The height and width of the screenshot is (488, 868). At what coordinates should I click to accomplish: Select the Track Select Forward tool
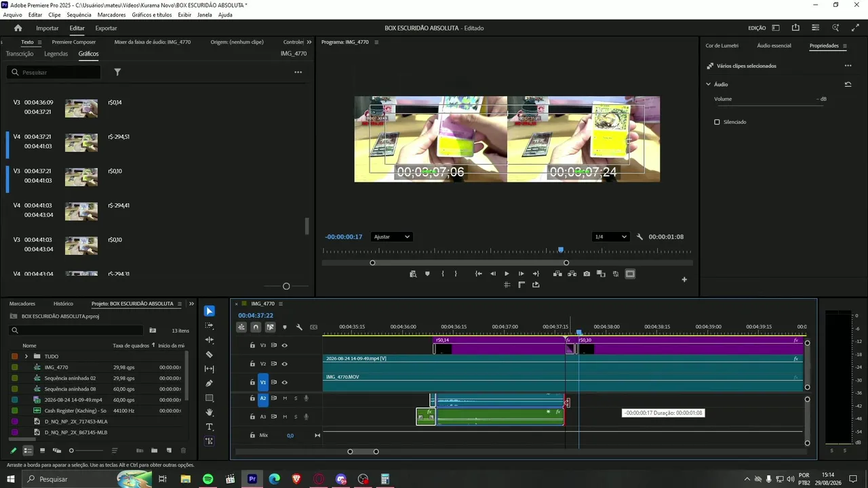pos(210,325)
